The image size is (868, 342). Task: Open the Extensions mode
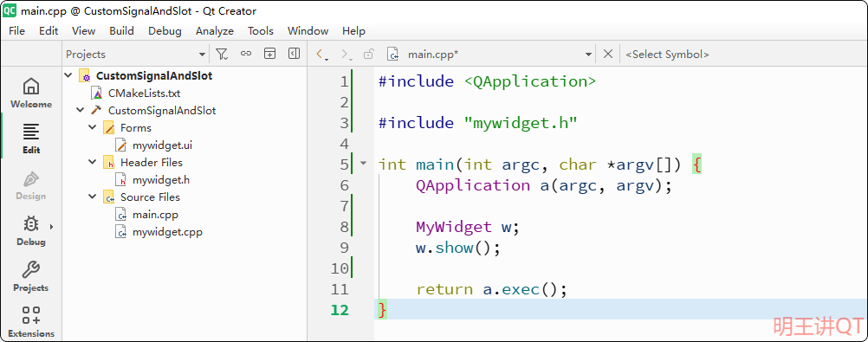[x=31, y=322]
